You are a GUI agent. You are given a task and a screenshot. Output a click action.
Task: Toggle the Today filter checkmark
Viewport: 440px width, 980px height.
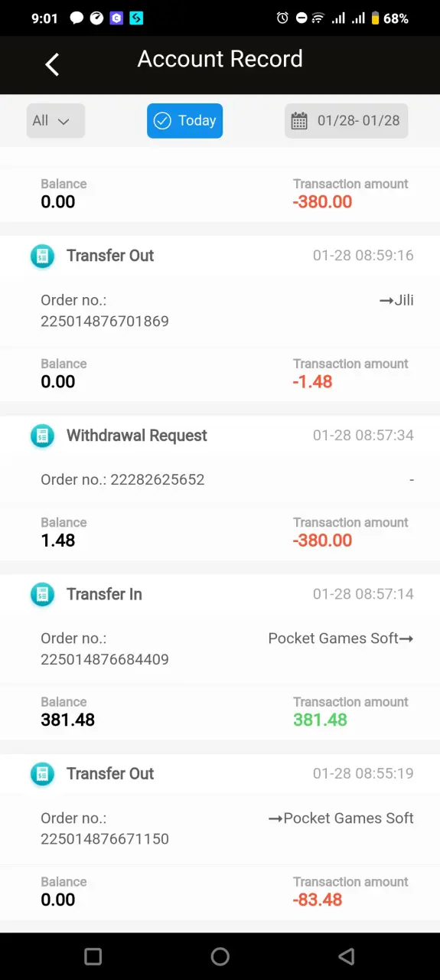coord(162,121)
